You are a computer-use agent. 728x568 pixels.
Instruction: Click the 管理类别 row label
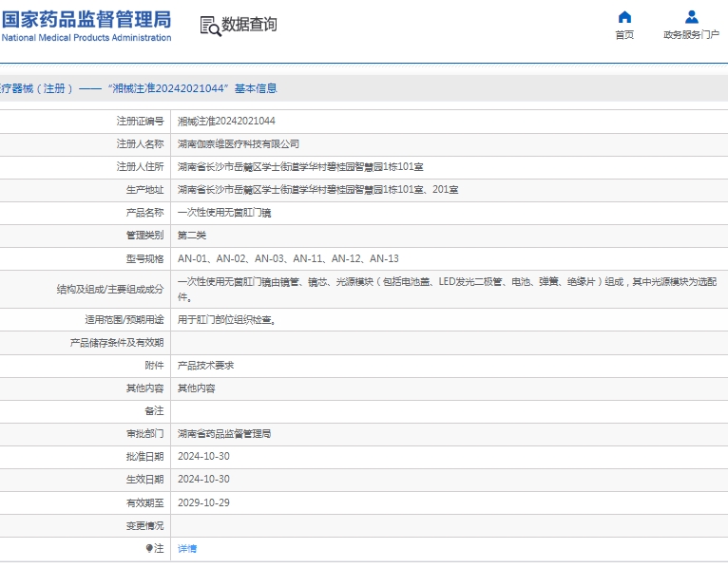tap(144, 236)
